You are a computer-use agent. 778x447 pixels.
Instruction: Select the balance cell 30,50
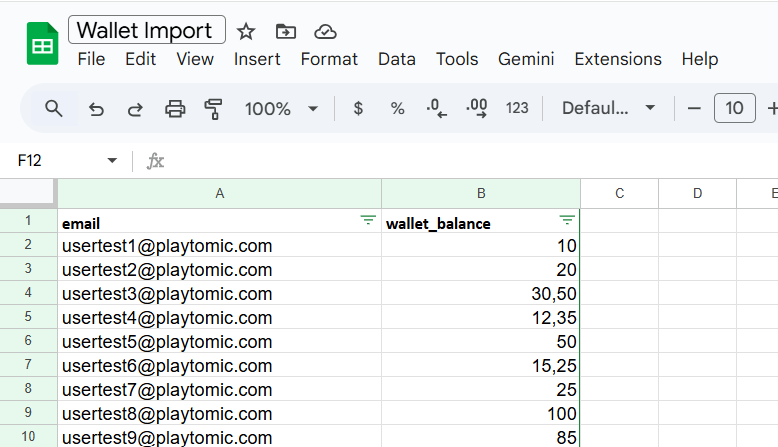481,293
